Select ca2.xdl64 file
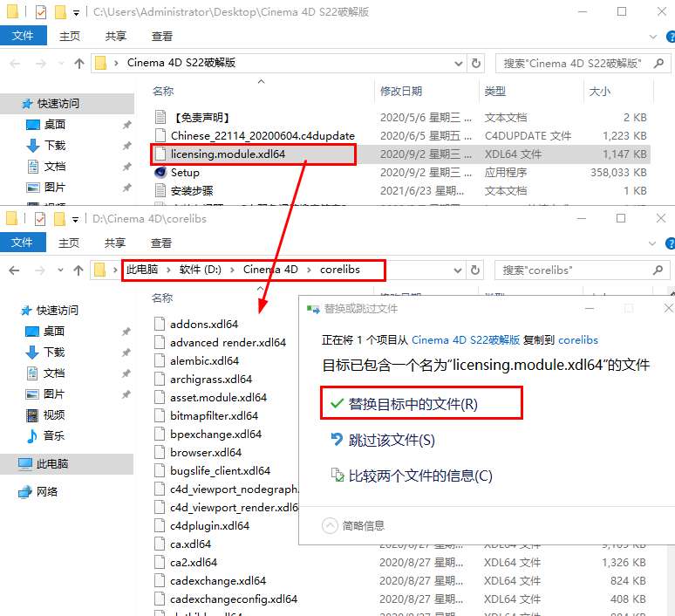Viewport: 675px width, 616px height. (194, 562)
